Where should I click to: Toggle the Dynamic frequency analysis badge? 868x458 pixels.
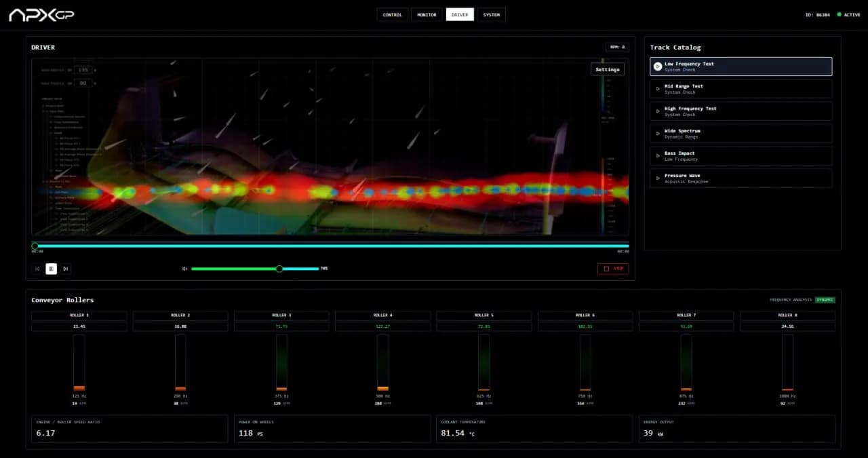pos(825,300)
